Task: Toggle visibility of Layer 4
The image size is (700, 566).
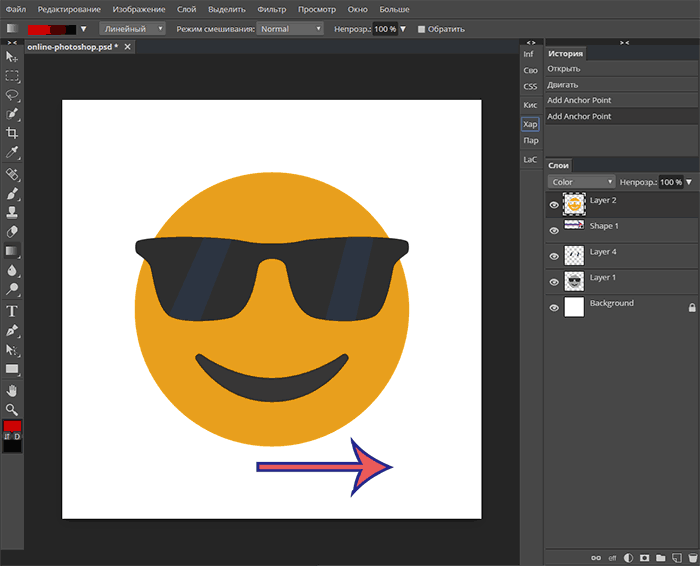Action: pyautogui.click(x=554, y=256)
